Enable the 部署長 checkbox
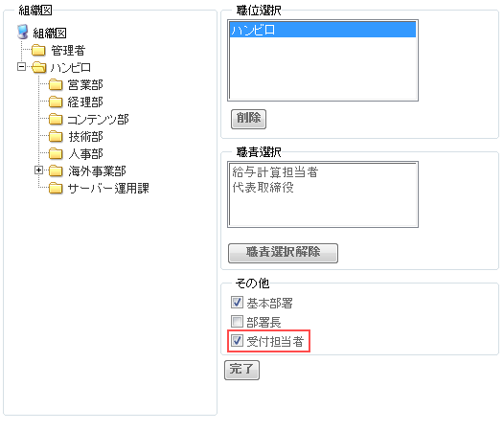Screen dimensions: 504x431 pos(237,321)
